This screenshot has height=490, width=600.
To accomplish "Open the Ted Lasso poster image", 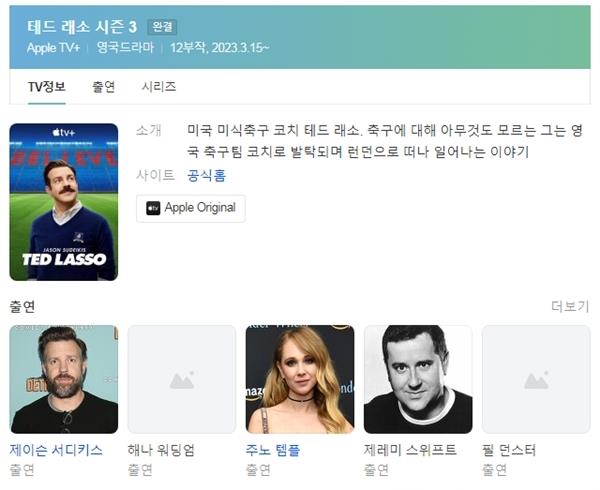I will pos(64,202).
